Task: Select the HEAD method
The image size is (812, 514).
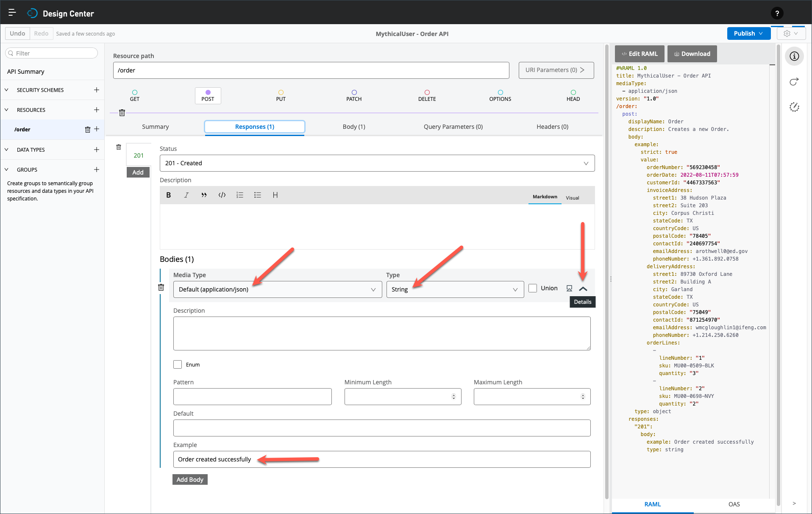Action: (573, 96)
